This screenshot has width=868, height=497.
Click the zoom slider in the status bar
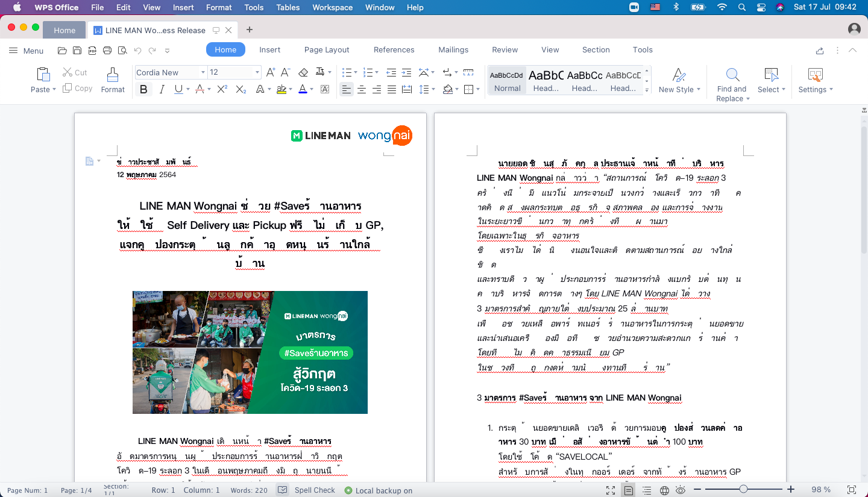click(744, 490)
